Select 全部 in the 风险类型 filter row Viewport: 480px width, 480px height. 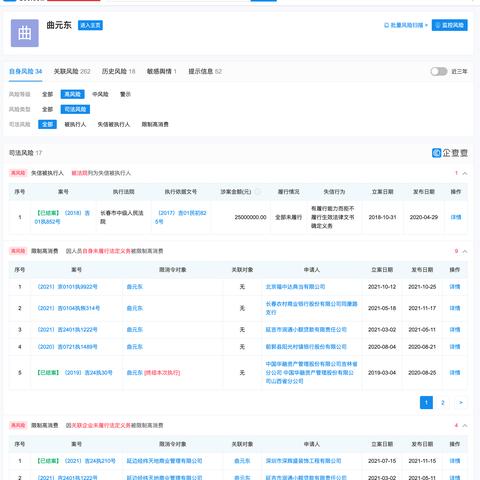coord(47,109)
